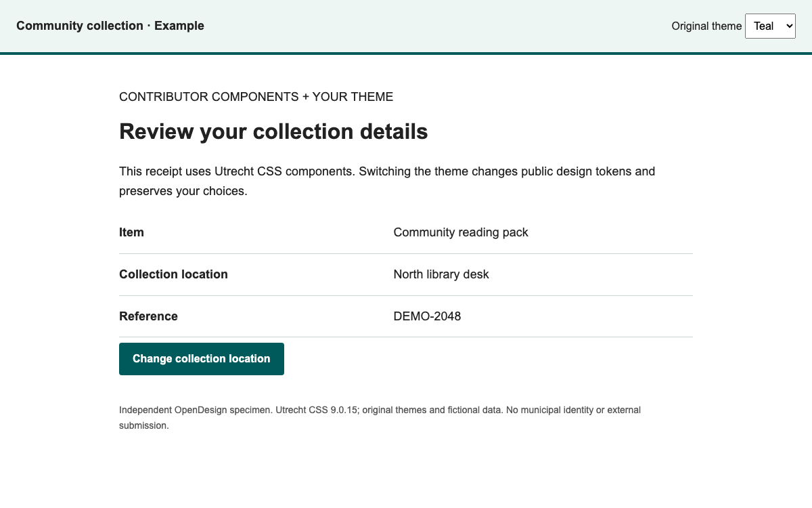Screen dimensions: 812x508
Task: Click the Utrecht CSS components intro paragraph
Action: coord(387,181)
